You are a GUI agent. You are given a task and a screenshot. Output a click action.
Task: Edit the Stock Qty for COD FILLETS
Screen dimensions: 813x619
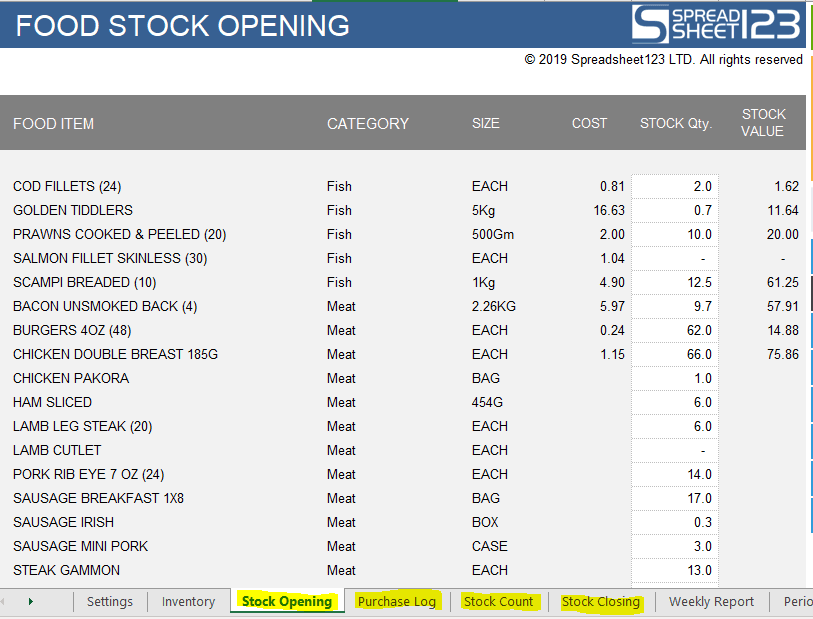pos(675,186)
